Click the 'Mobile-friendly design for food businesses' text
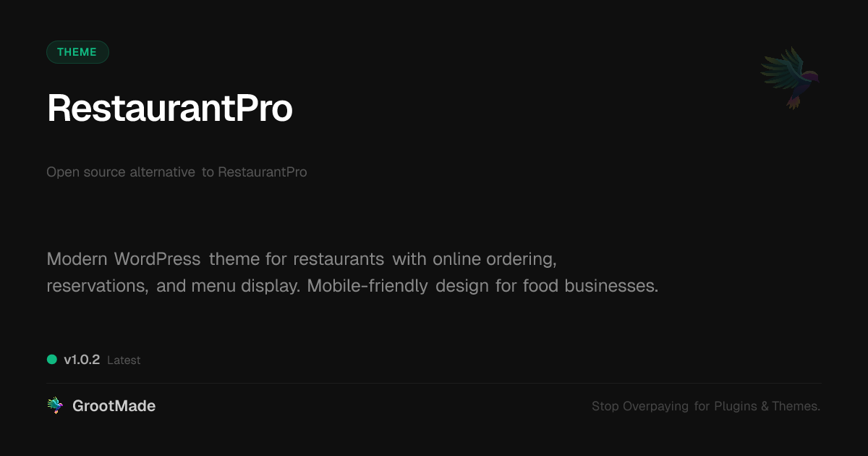Image resolution: width=868 pixels, height=456 pixels. tap(482, 286)
